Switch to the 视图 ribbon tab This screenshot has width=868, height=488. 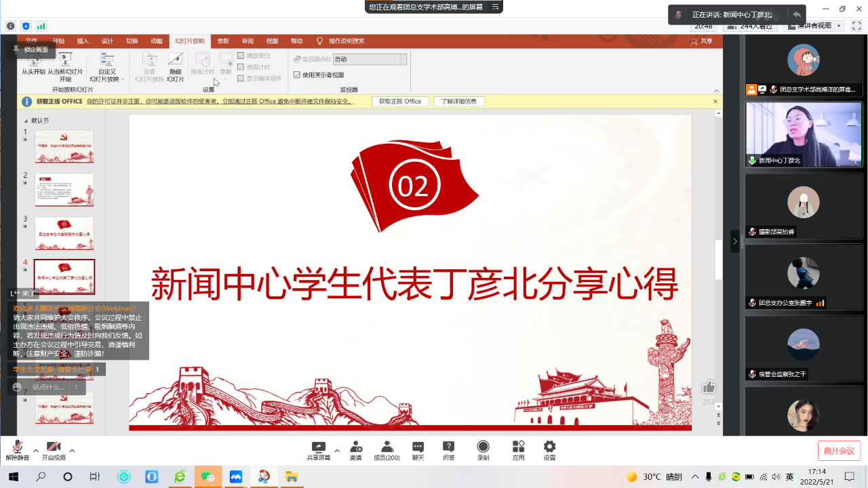272,41
